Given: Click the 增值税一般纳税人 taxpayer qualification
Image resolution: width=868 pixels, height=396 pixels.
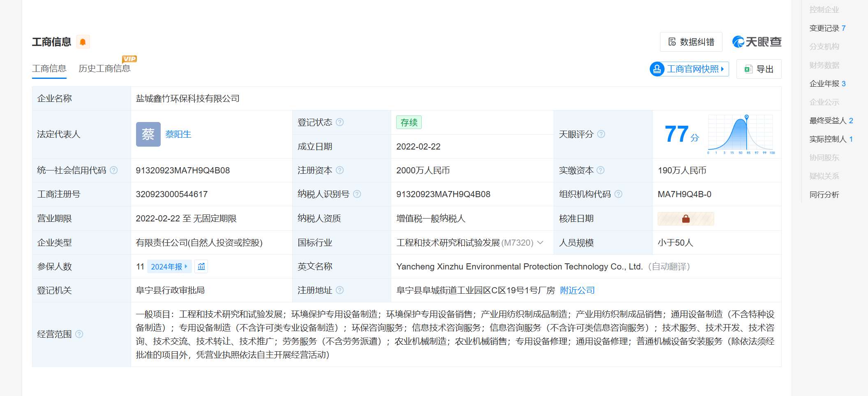Looking at the screenshot, I should [x=431, y=219].
